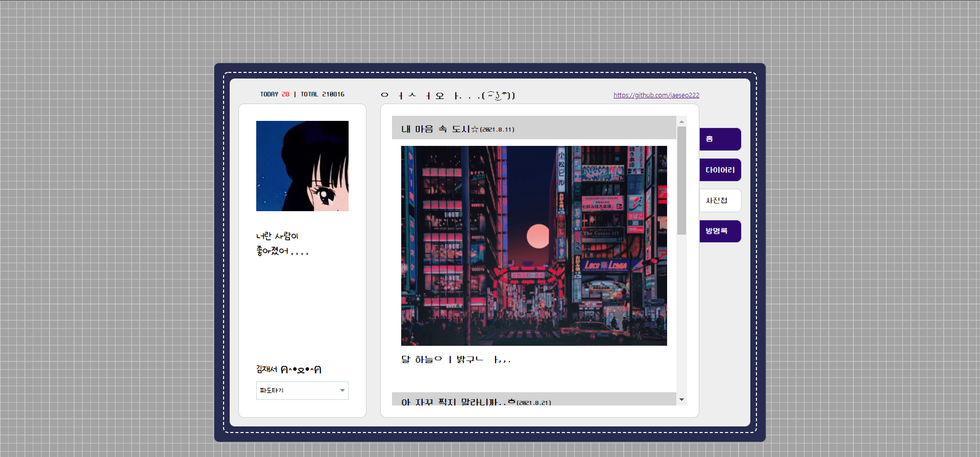Click the anime girl profile picture

302,166
